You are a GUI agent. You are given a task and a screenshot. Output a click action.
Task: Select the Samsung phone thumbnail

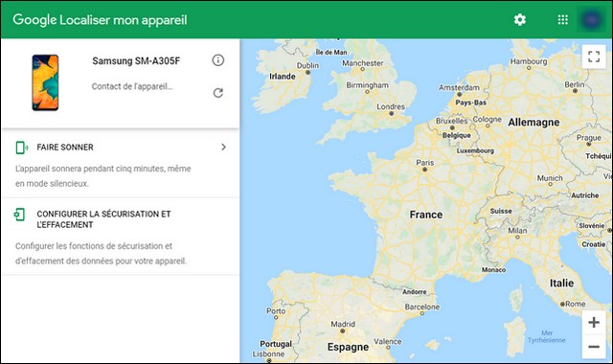pos(45,82)
